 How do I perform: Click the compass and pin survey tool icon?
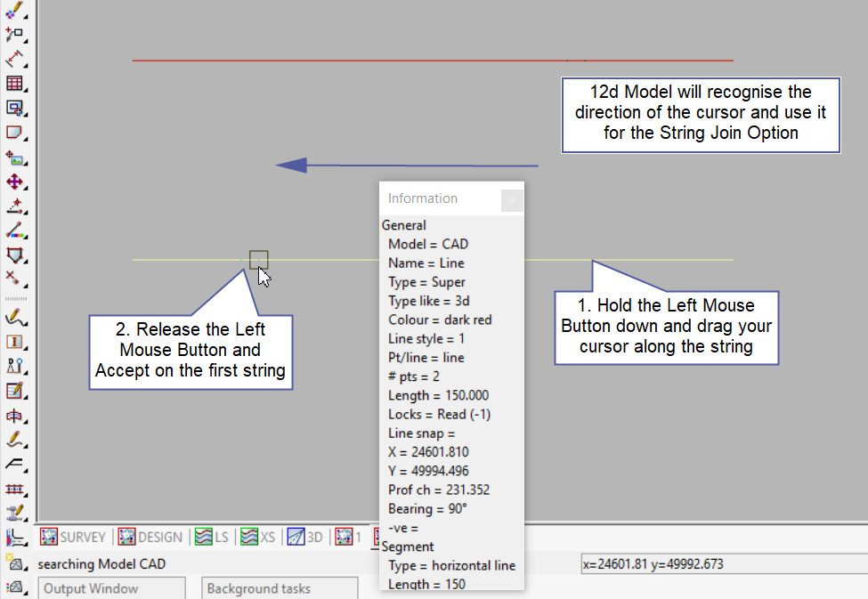[x=15, y=366]
